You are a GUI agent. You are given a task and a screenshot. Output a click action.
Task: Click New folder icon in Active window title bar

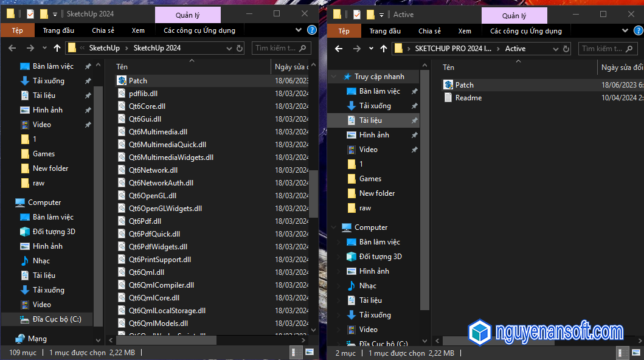(370, 15)
